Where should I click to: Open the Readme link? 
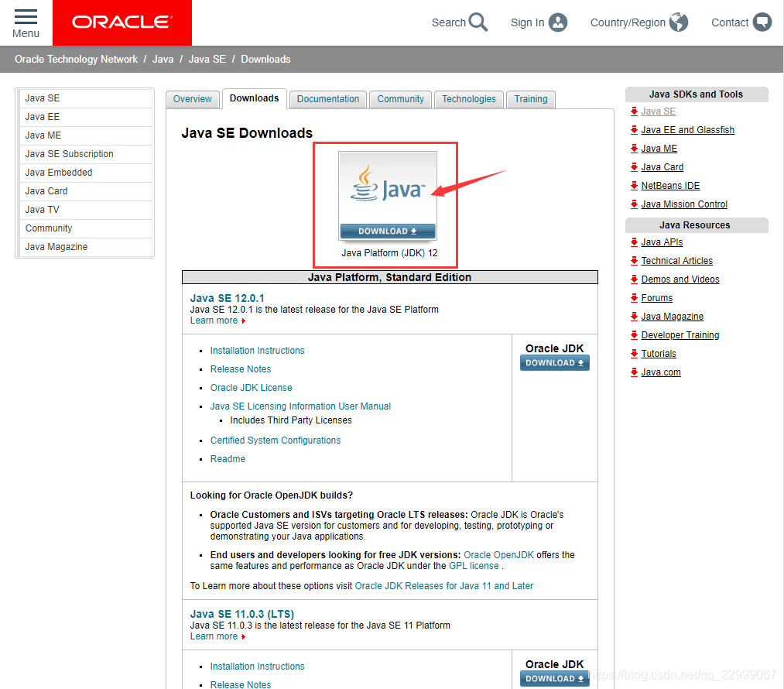228,458
